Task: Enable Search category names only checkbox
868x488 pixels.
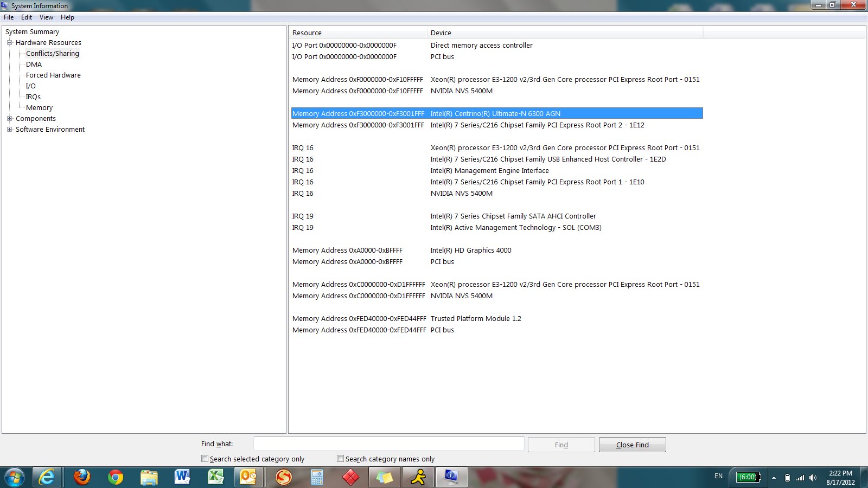Action: click(340, 459)
